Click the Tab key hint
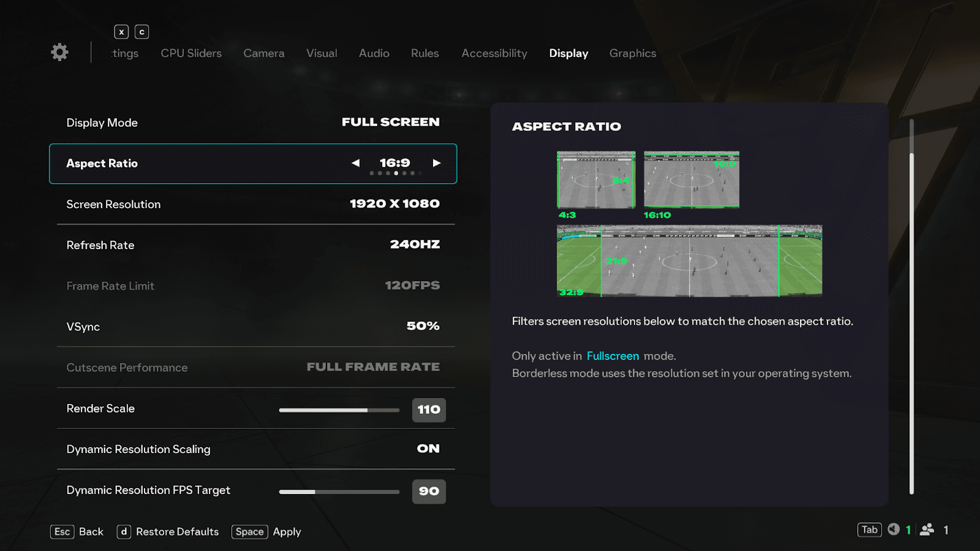Viewport: 980px width, 551px height. click(869, 530)
